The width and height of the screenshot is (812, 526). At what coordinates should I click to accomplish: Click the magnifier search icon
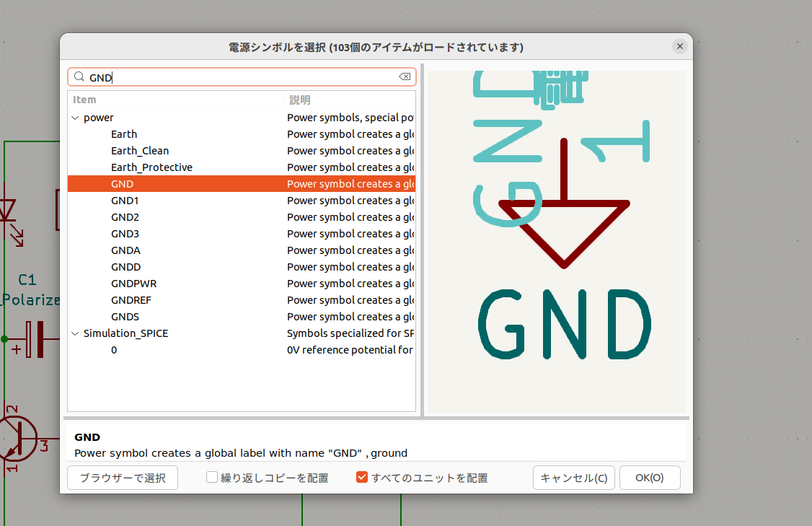[79, 77]
